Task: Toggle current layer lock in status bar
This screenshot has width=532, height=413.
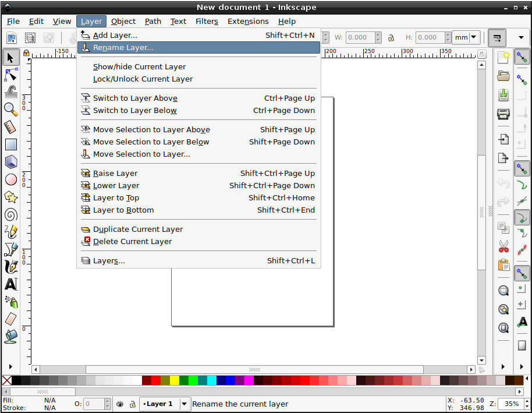Action: point(133,404)
